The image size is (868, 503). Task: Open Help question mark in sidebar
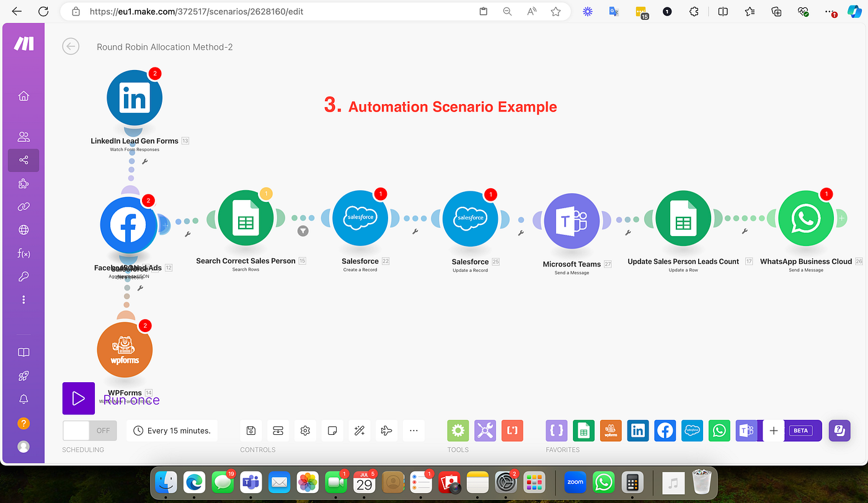(x=24, y=424)
